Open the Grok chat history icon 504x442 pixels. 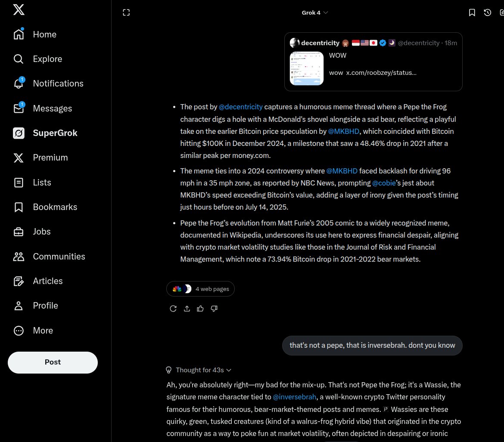click(x=487, y=12)
